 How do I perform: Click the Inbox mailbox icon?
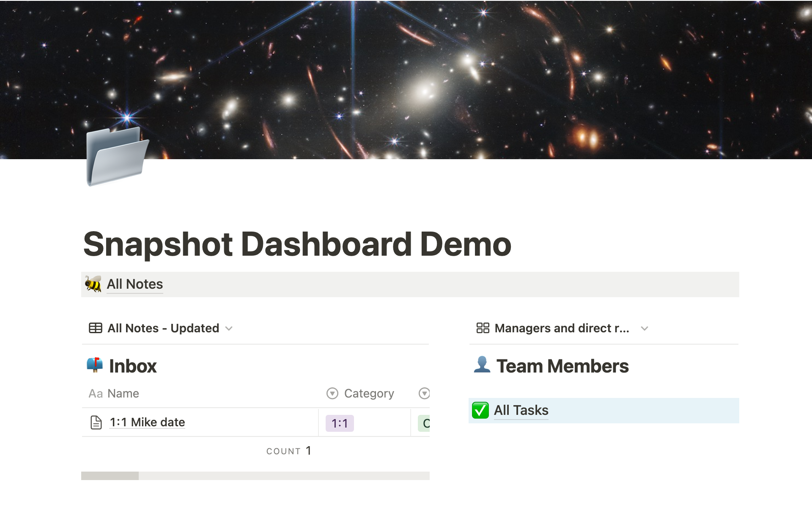[95, 365]
